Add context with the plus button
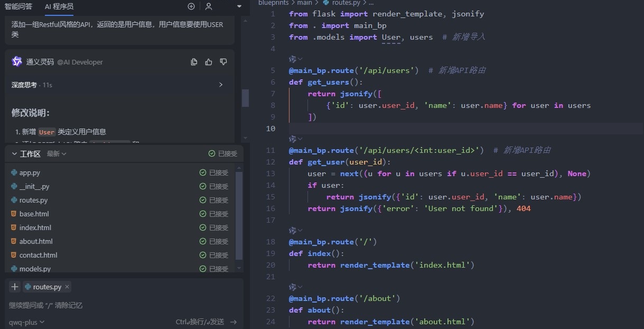This screenshot has height=329, width=644. 14,287
